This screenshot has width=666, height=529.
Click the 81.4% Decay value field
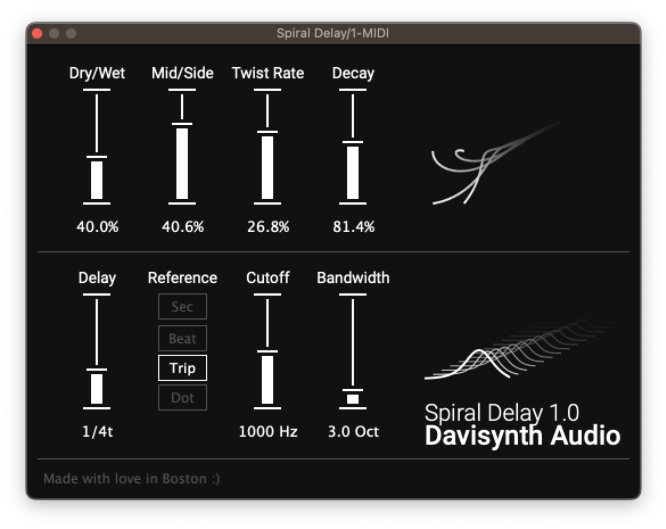pos(353,227)
